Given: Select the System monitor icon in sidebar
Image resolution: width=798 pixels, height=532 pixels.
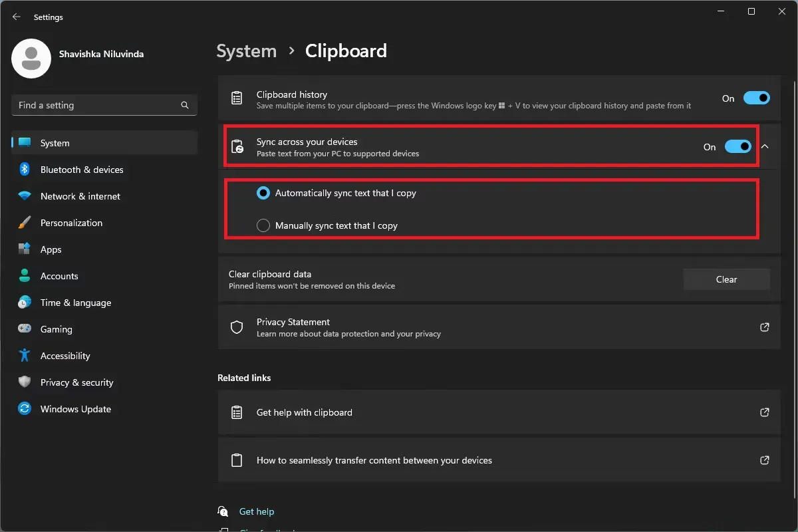Looking at the screenshot, I should (25, 143).
